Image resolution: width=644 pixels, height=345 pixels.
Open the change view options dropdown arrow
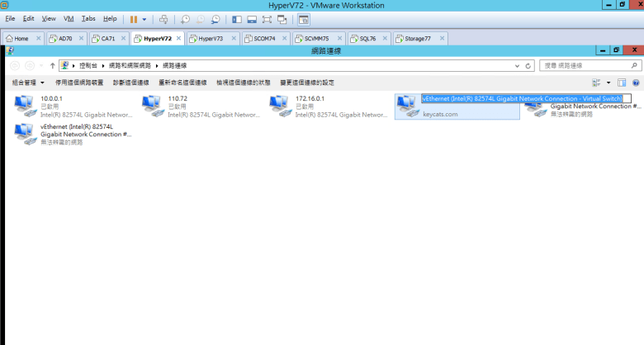pos(608,83)
